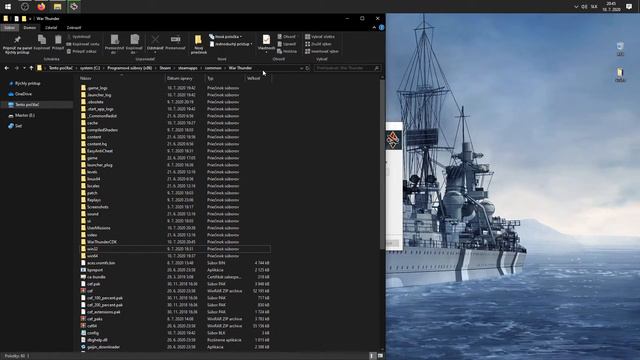640x360 pixels.
Task: Select Network (Sieť) in navigation pane
Action: click(x=18, y=126)
